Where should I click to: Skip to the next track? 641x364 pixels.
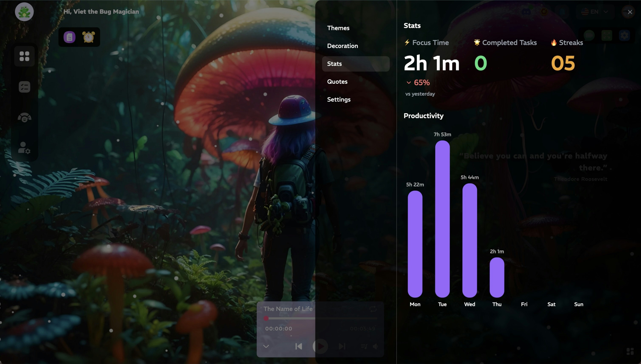(342, 346)
